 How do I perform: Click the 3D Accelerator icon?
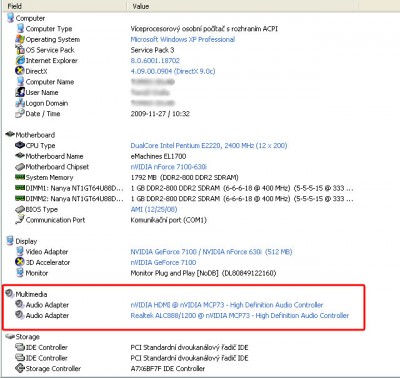point(20,262)
